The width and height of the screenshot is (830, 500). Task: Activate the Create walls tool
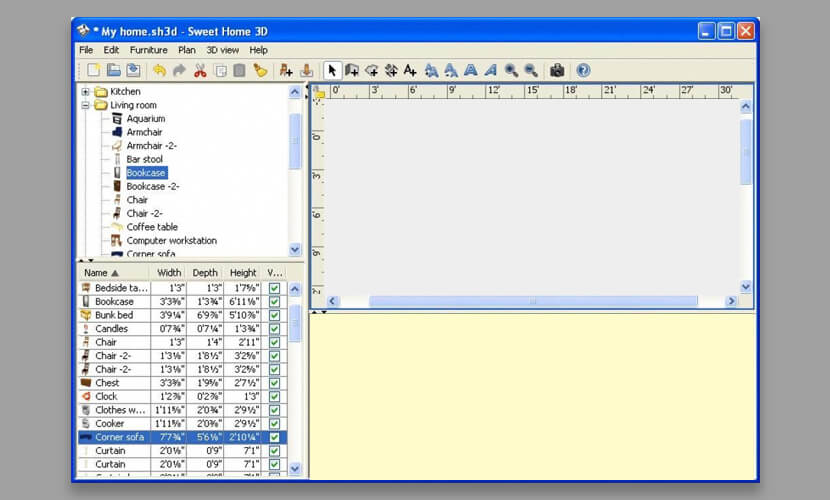pyautogui.click(x=352, y=70)
